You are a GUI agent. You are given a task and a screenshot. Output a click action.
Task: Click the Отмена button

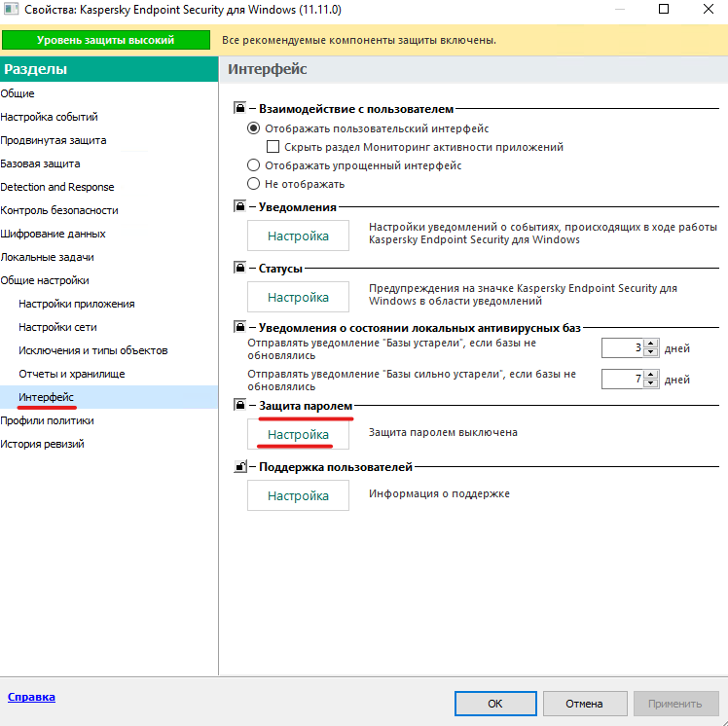click(x=585, y=704)
